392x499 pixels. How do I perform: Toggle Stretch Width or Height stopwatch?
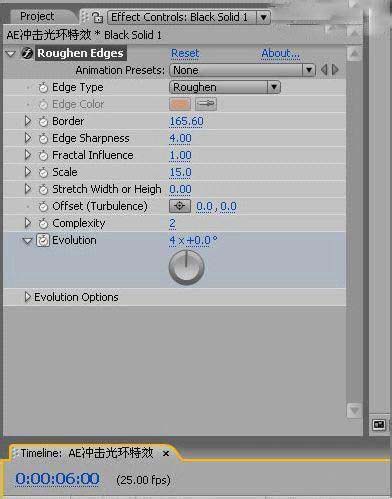[x=43, y=189]
